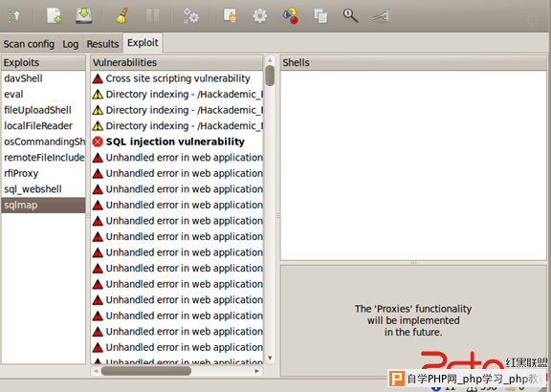
Task: Select the sqlmap exploit
Action: 43,206
